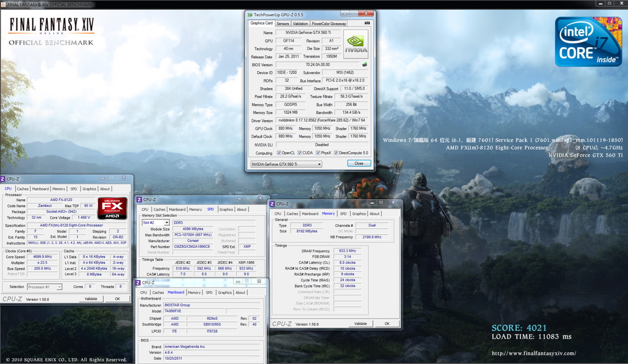The height and width of the screenshot is (364, 628).
Task: Click the Bandwidth value 134.4 GB/s
Action: click(x=351, y=112)
